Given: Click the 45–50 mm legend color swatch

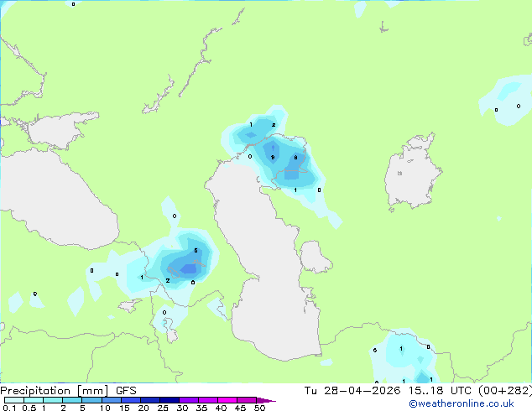Looking at the screenshot, I should (247, 400).
